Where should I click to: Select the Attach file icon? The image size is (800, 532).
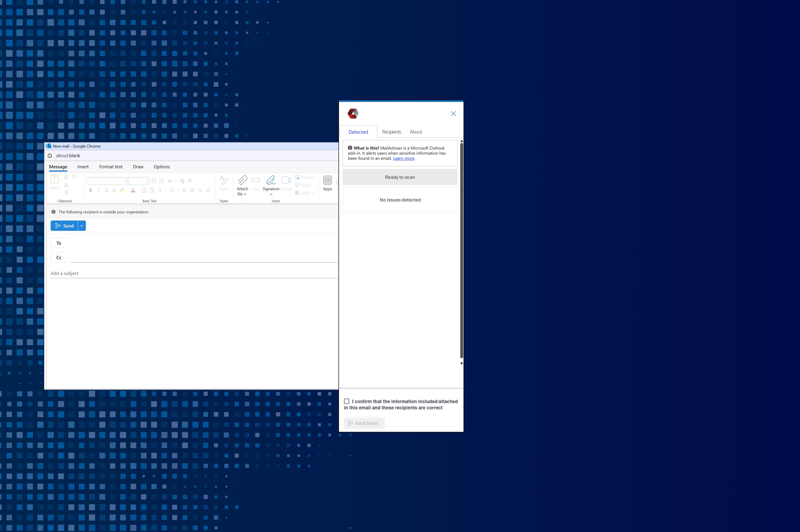[242, 180]
